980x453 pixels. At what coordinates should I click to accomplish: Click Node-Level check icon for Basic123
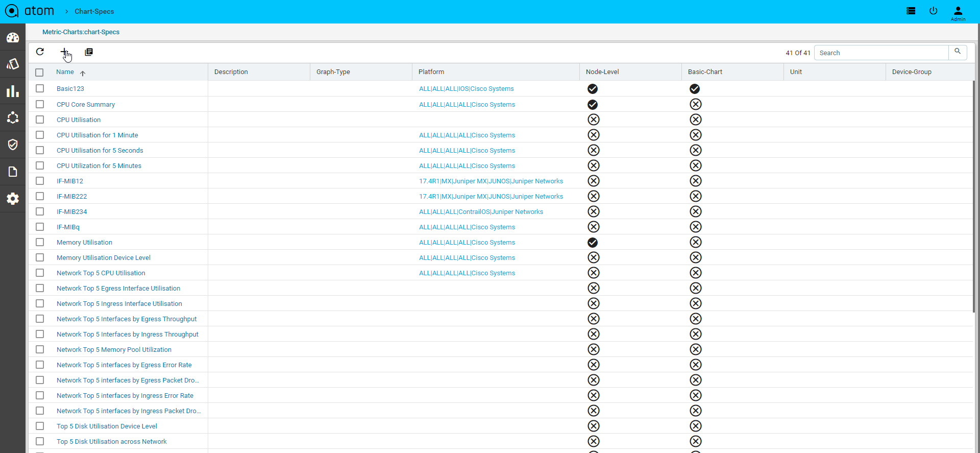coord(593,89)
